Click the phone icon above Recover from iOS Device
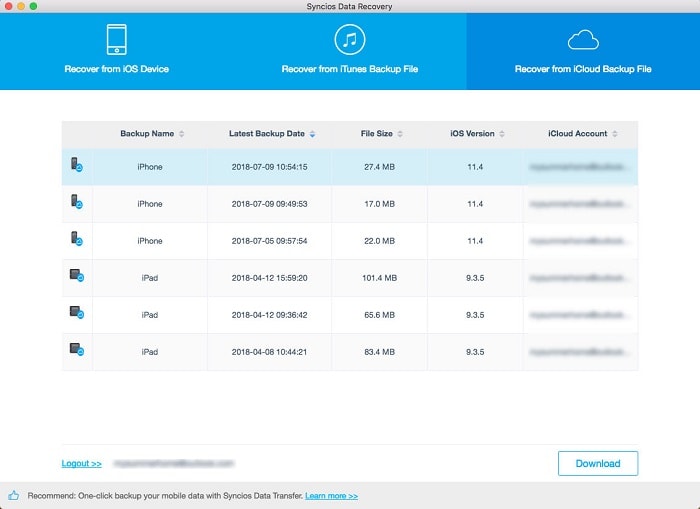The height and width of the screenshot is (509, 700). [x=117, y=39]
